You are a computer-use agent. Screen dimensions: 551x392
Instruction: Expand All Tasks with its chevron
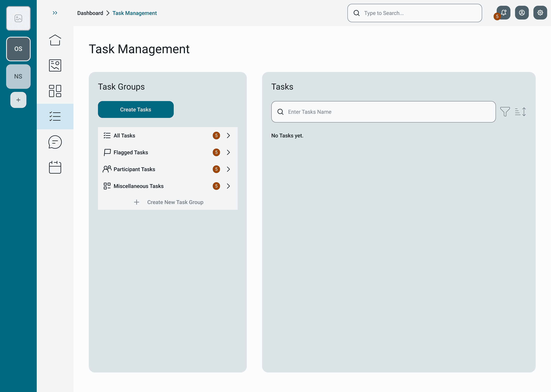tap(228, 136)
